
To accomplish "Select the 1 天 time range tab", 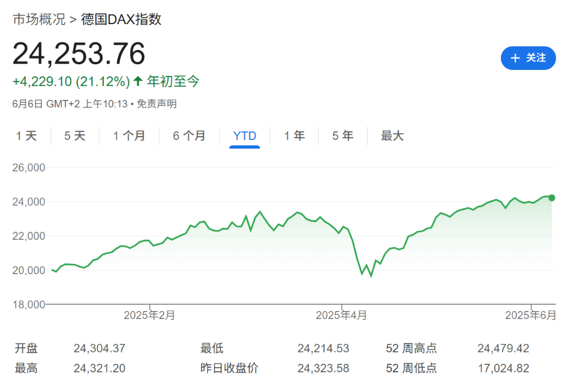I will [x=26, y=135].
